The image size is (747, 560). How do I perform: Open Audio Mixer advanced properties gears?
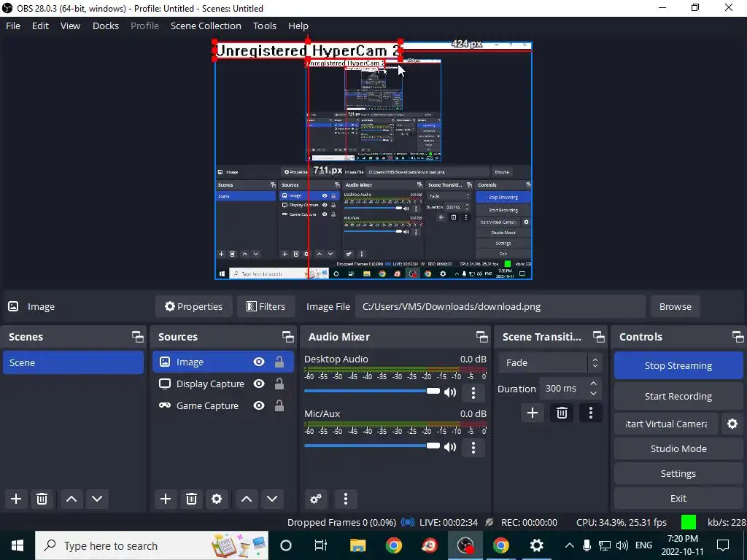pyautogui.click(x=316, y=499)
